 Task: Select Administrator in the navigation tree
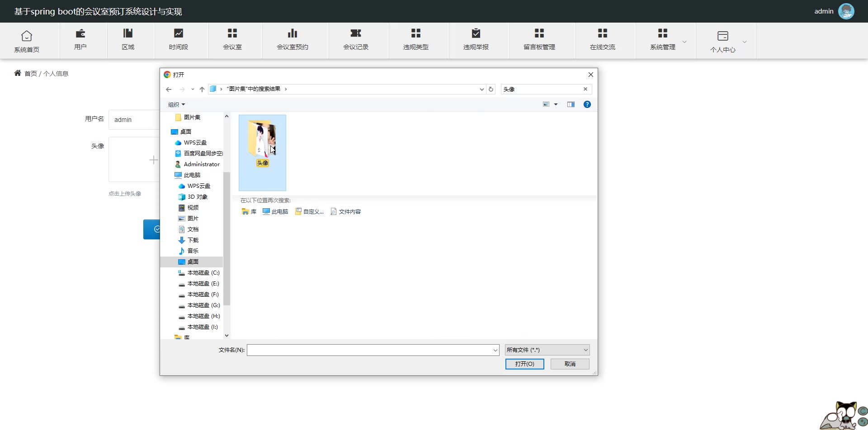pyautogui.click(x=197, y=164)
